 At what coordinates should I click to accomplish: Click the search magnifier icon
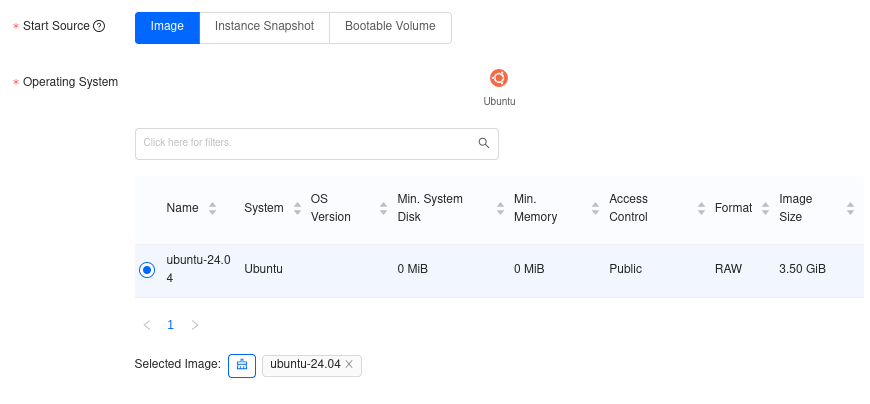pos(484,143)
